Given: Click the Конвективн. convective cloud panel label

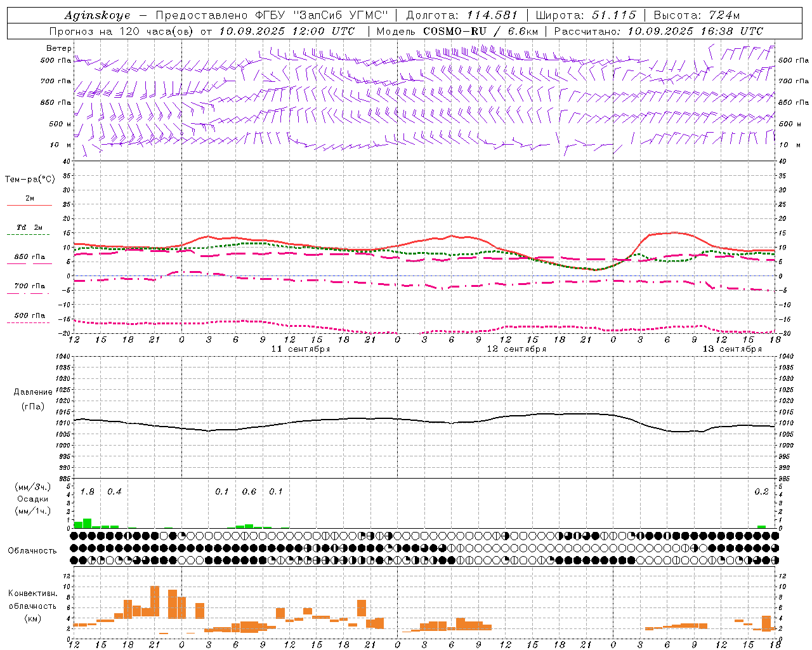Looking at the screenshot, I should pos(32,594).
